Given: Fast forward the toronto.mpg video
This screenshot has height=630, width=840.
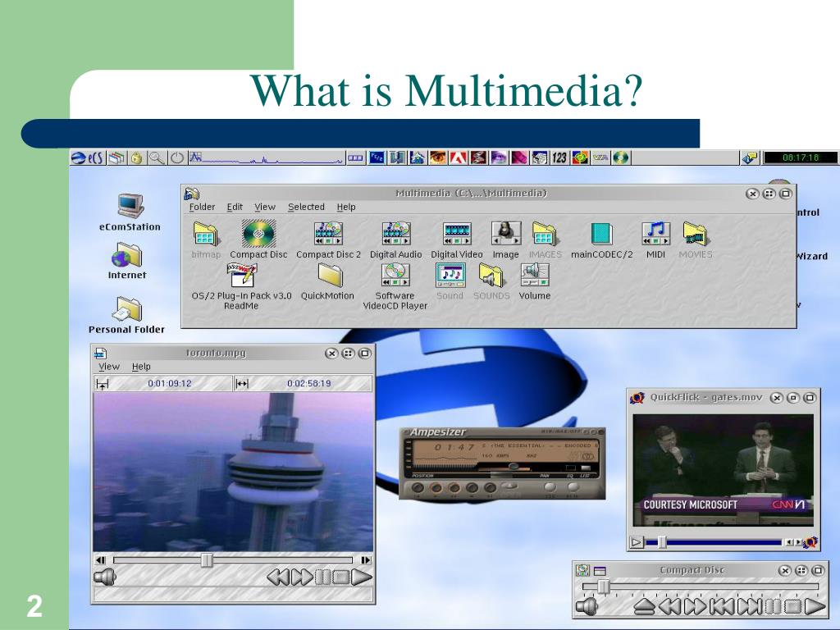Looking at the screenshot, I should [x=302, y=577].
